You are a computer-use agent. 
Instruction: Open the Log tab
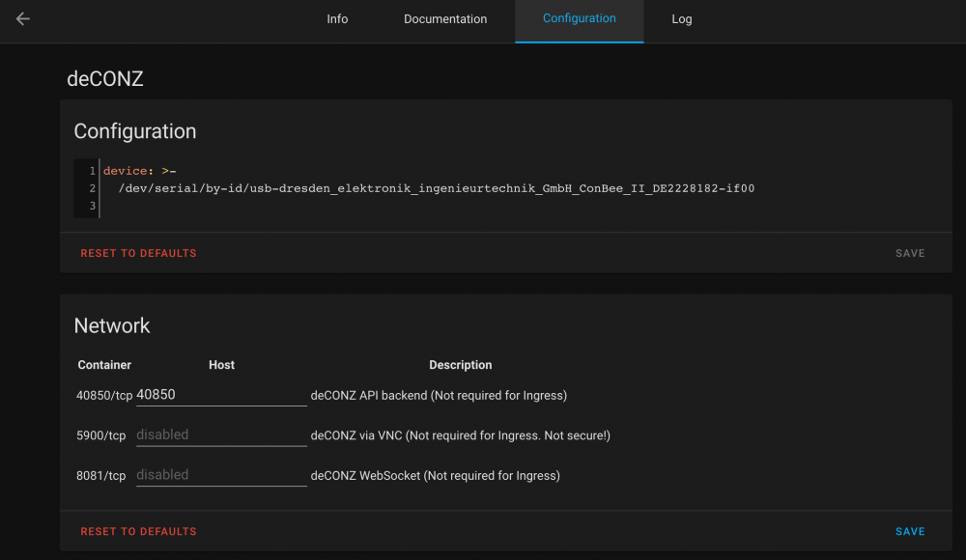click(x=682, y=19)
